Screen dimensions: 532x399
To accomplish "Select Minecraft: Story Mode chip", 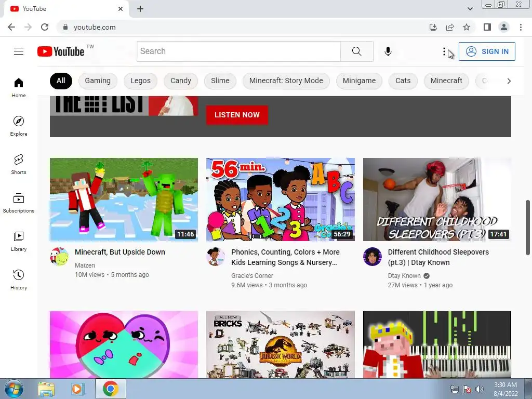I will 286,81.
